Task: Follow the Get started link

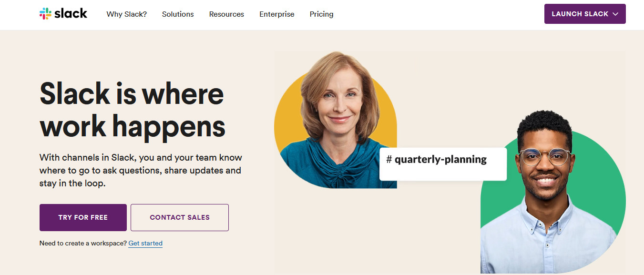Action: 145,243
